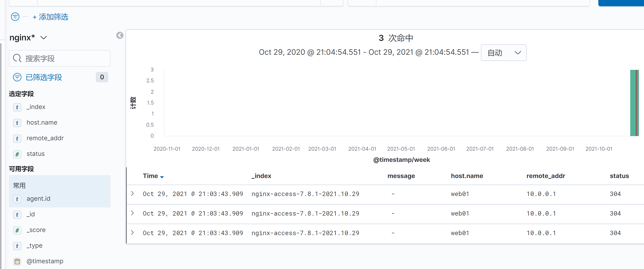The image size is (644, 269).
Task: Click the _index column header
Action: (261, 176)
